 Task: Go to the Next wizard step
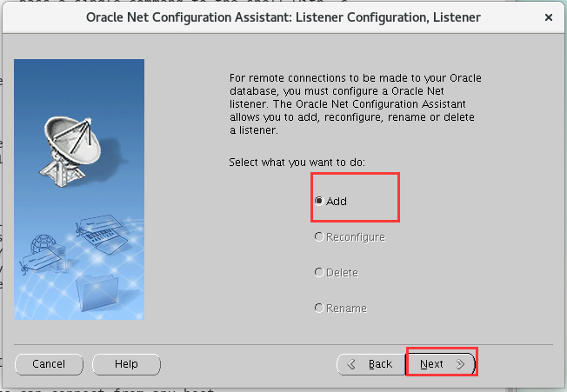442,364
